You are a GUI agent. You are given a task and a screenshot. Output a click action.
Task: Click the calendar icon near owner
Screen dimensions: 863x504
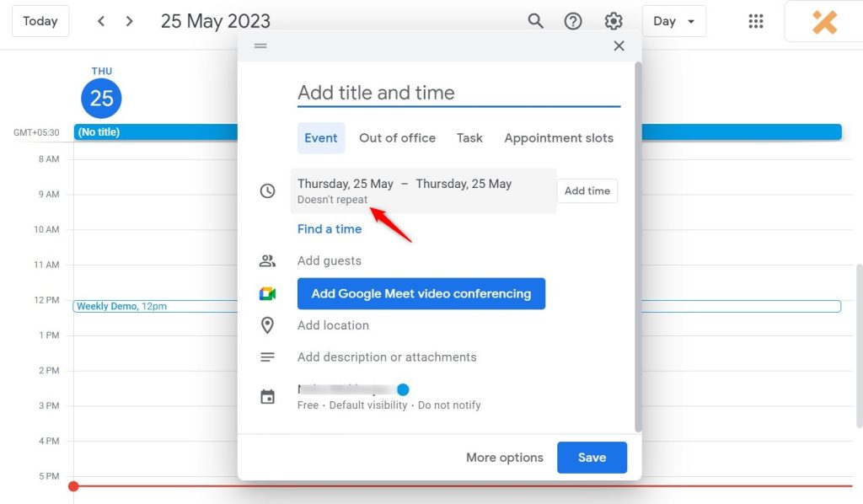click(267, 397)
